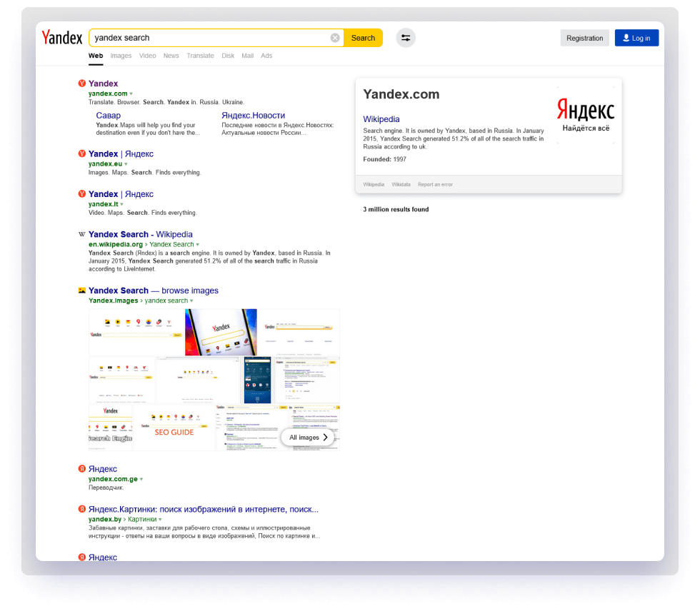Click the Yandex logo in header
Viewport: 700px width, 611px height.
tap(62, 38)
